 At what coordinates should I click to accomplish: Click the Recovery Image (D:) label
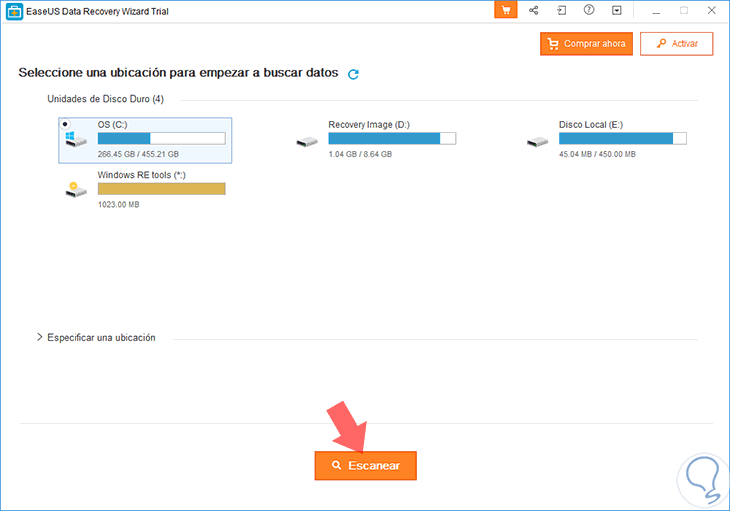tap(369, 125)
